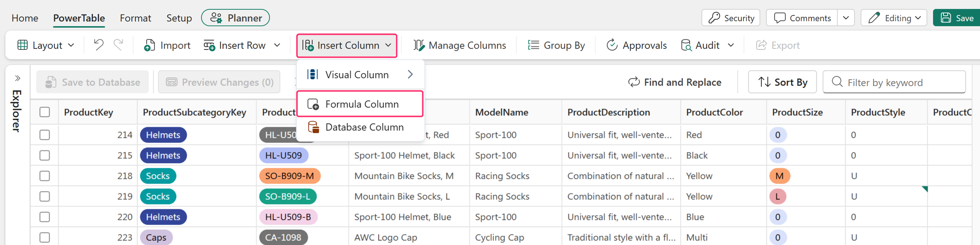
Task: Click the Import icon
Action: (149, 45)
